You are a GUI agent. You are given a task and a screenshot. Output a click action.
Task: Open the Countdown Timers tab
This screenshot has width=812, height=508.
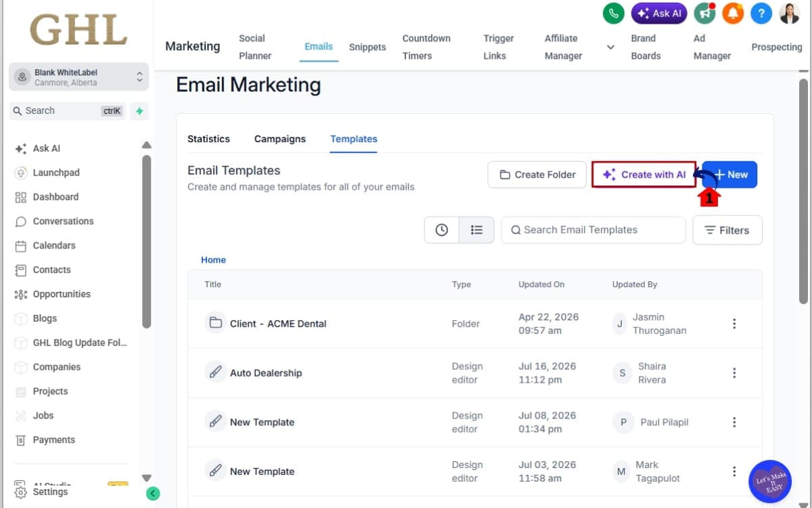click(x=426, y=47)
